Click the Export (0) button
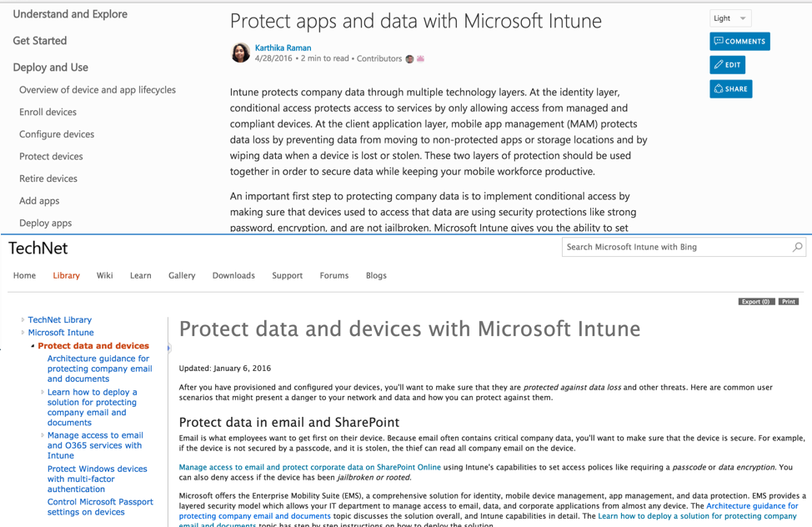Viewport: 812px width, 527px height. point(755,301)
